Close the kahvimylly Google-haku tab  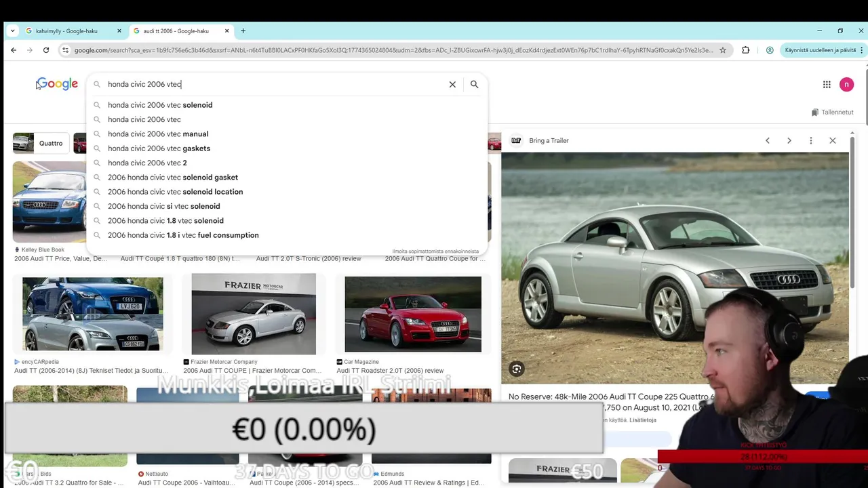click(119, 30)
